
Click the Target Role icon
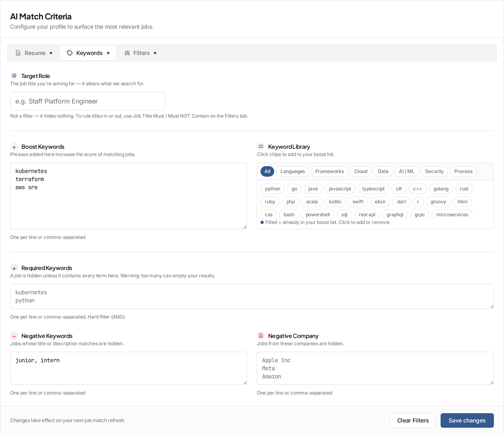click(14, 76)
